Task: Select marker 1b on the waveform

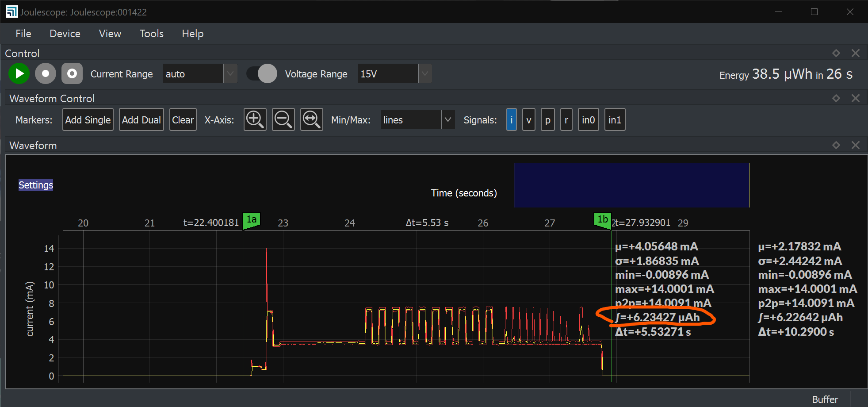Action: [602, 219]
